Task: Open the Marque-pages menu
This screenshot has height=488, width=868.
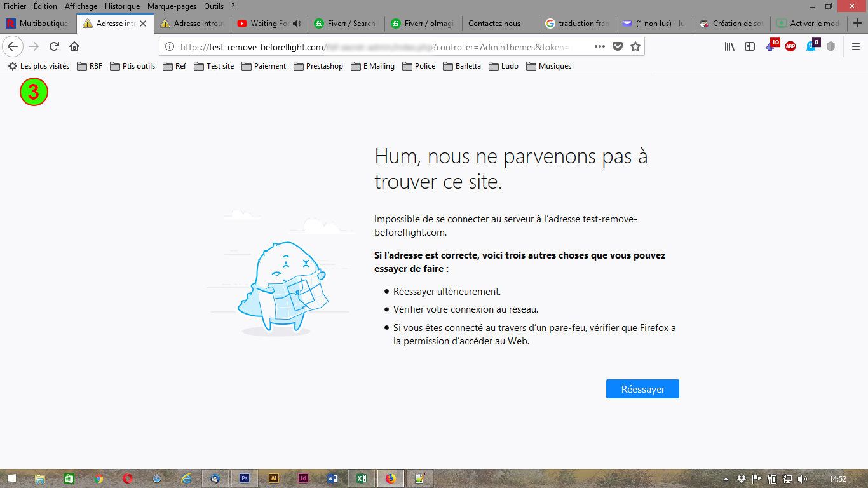Action: point(172,6)
